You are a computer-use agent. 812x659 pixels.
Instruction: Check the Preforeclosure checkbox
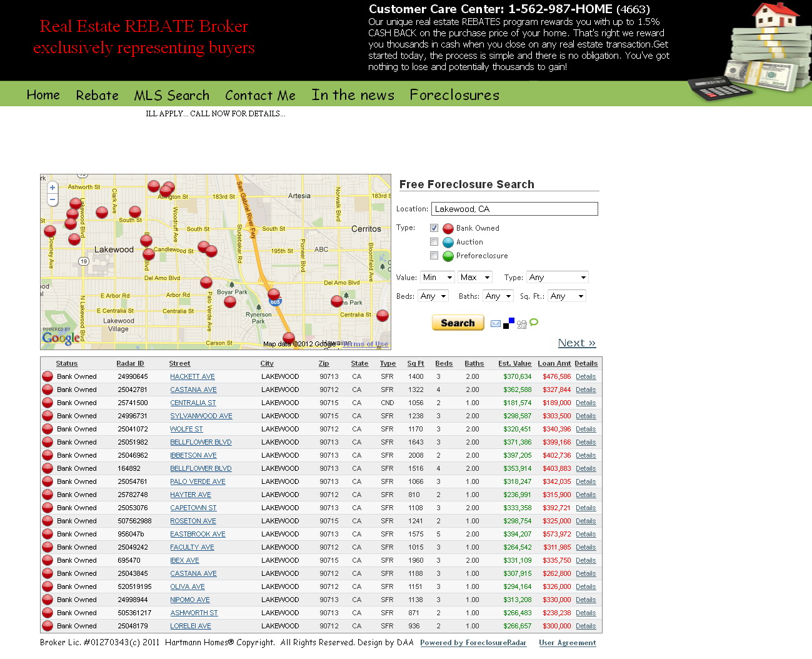(x=434, y=256)
